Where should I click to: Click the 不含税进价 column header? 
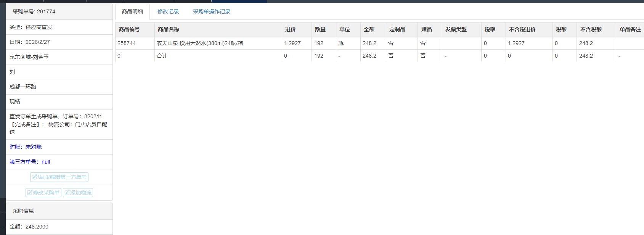522,29
